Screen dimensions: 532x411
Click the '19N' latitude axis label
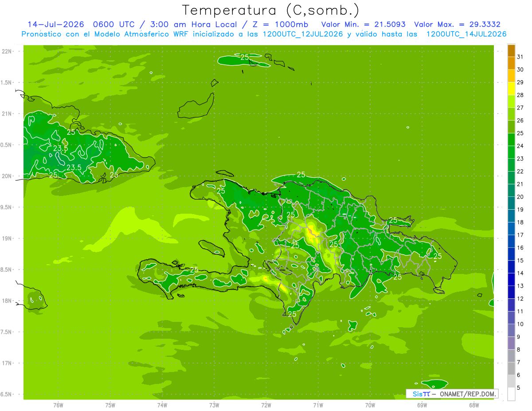coord(7,238)
